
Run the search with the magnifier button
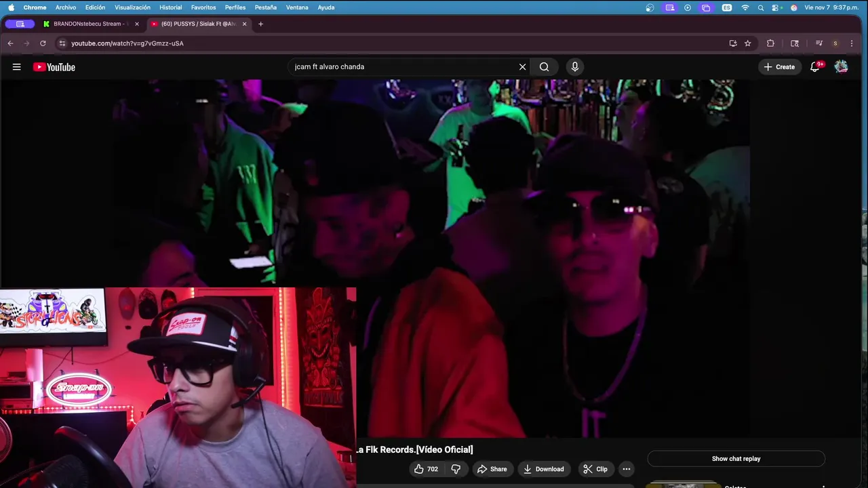544,66
